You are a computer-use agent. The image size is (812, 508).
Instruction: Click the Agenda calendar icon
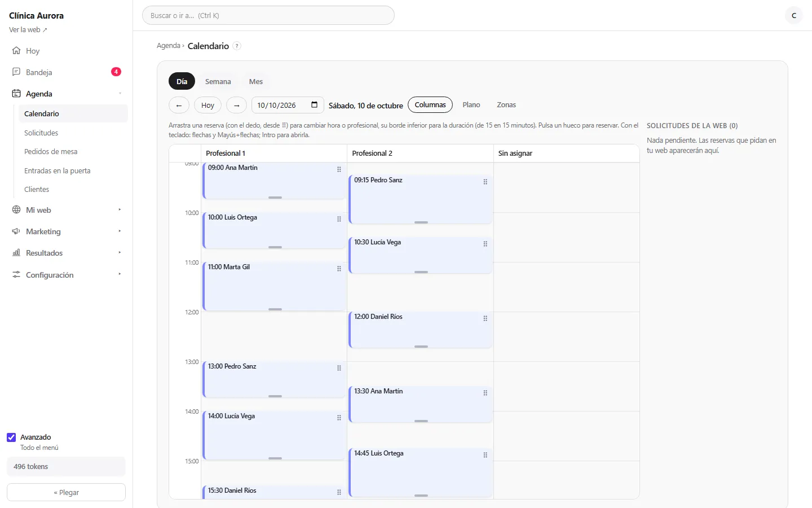pyautogui.click(x=16, y=94)
